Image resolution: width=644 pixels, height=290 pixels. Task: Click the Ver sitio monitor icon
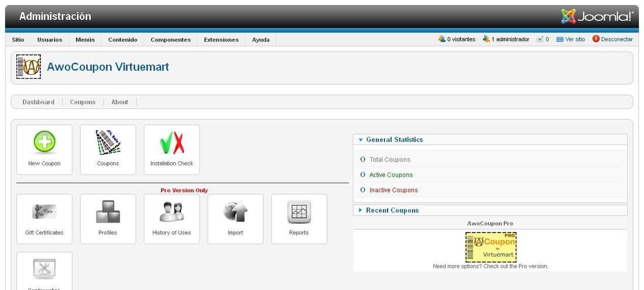point(560,39)
